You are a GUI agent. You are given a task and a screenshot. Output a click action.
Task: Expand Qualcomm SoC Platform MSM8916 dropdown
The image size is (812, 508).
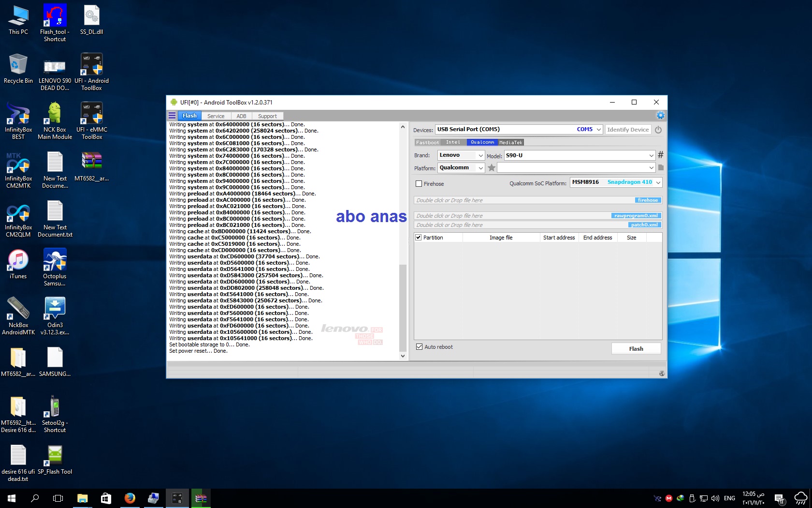(658, 182)
